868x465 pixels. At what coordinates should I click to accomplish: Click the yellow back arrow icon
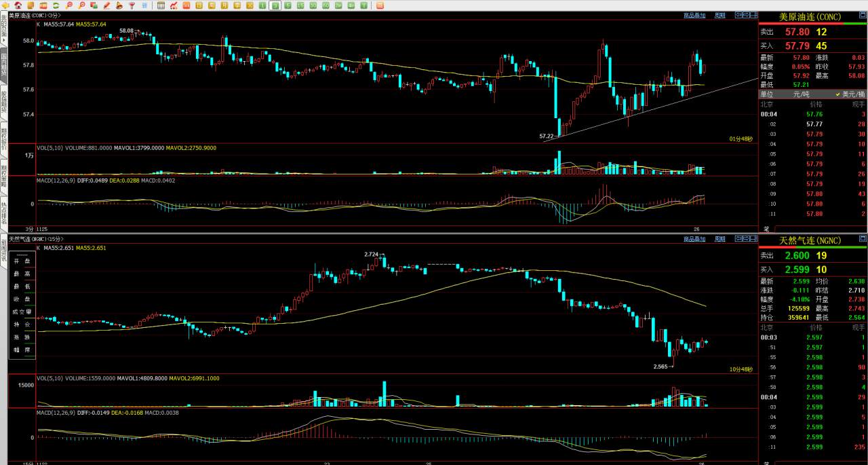click(5, 5)
